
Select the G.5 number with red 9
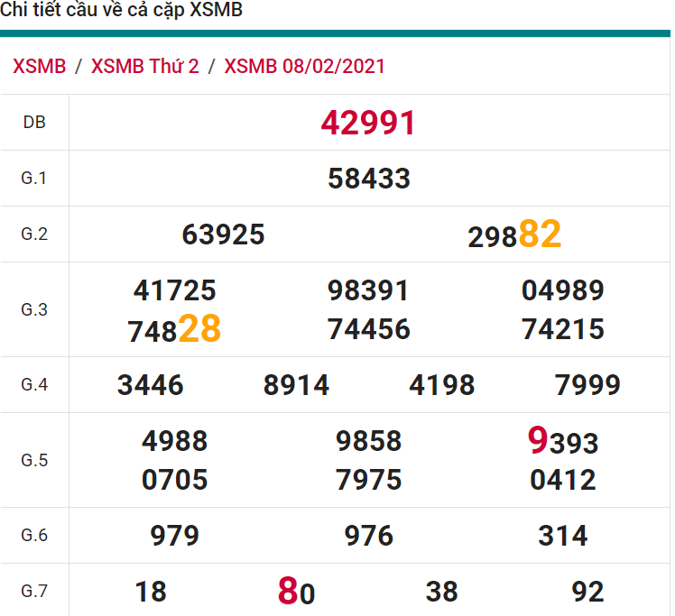(x=562, y=442)
